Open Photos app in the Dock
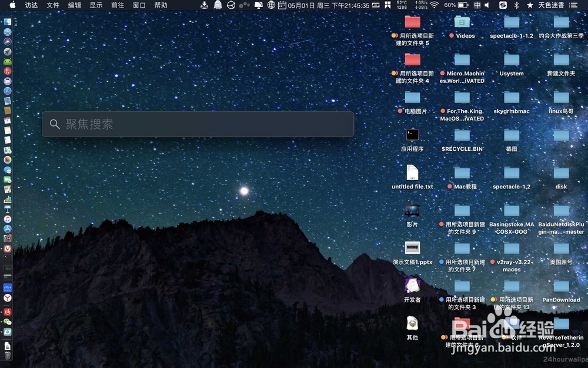This screenshot has width=588, height=368. (x=8, y=160)
